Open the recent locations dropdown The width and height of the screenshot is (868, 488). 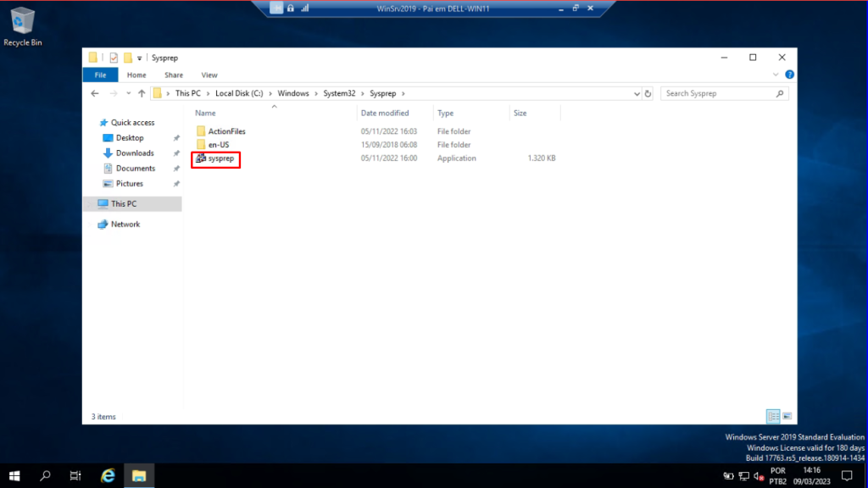point(128,93)
